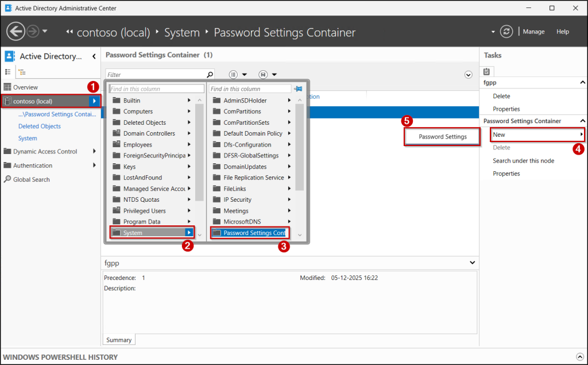588x365 pixels.
Task: Open the Manage menu
Action: tap(533, 32)
